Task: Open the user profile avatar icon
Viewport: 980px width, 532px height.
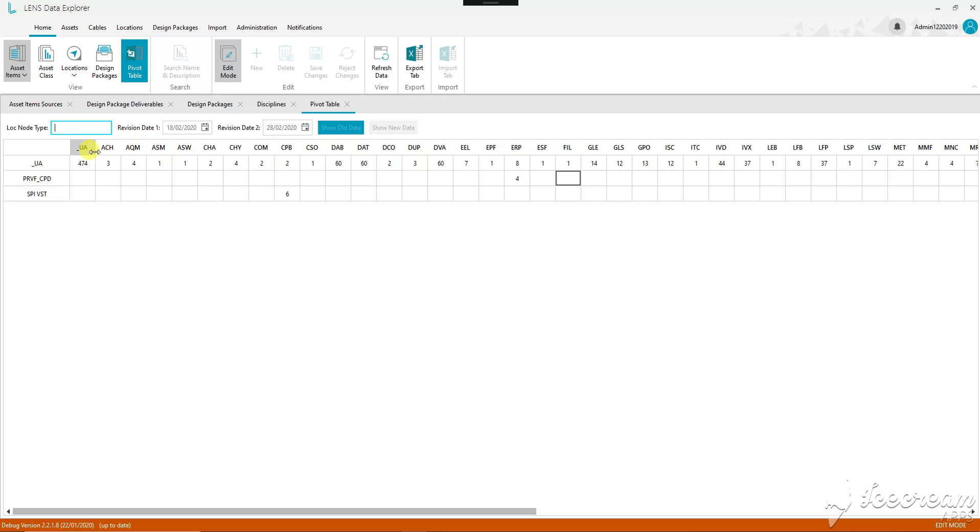Action: (970, 27)
